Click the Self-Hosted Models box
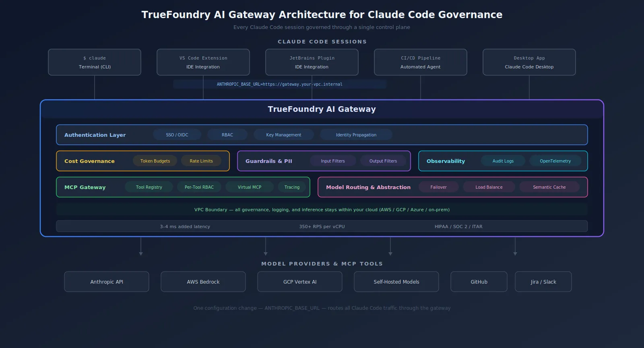Screen dimensions: 644x348 pyautogui.click(x=396, y=282)
